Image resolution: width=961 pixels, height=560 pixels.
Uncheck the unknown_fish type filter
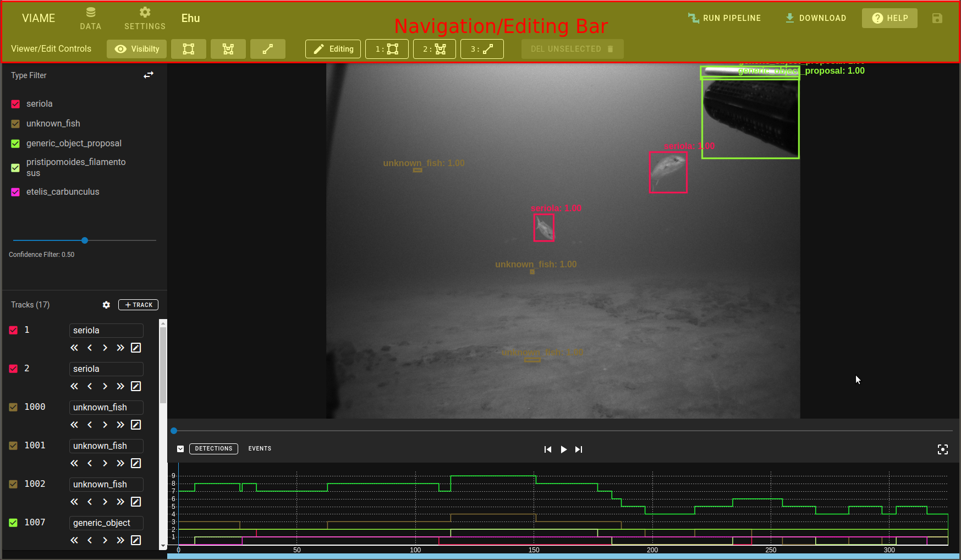pos(15,124)
